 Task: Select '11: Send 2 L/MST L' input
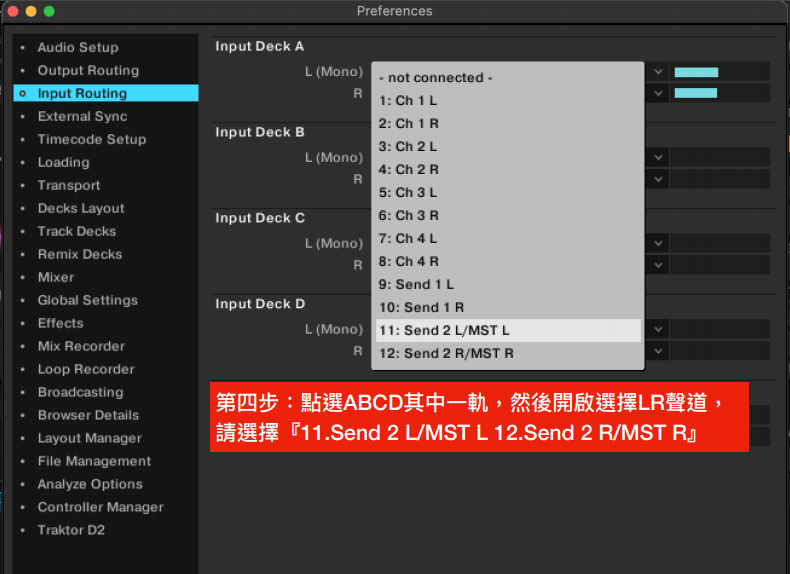click(x=508, y=331)
